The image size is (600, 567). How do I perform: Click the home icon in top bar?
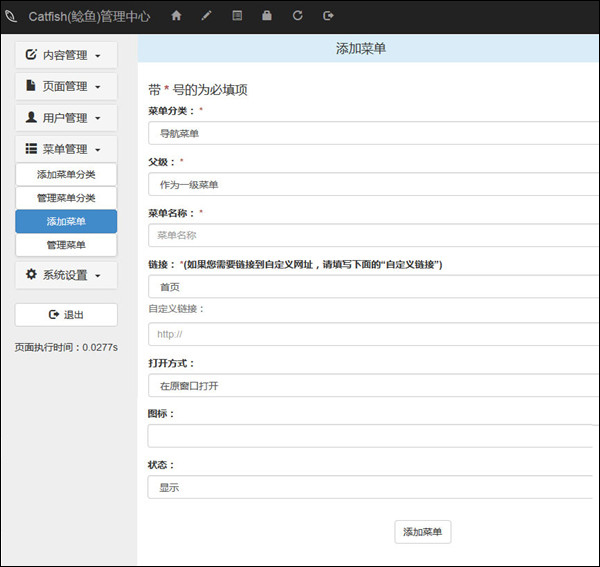(x=177, y=16)
